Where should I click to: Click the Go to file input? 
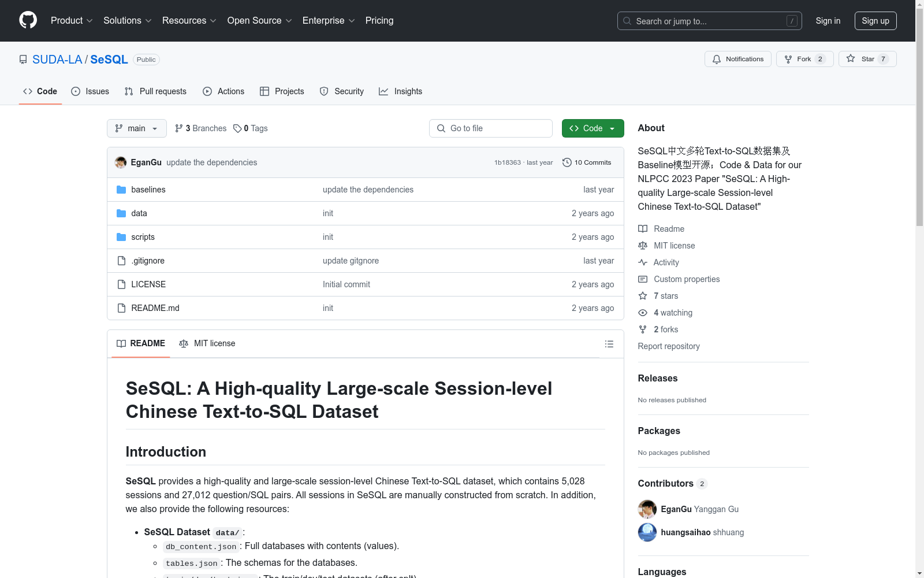(491, 128)
